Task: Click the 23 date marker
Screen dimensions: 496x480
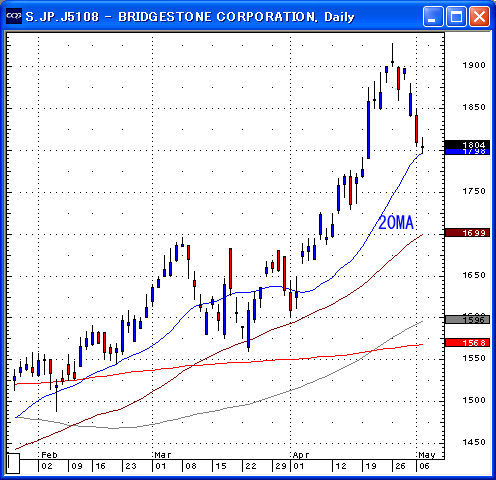Action: pyautogui.click(x=130, y=466)
